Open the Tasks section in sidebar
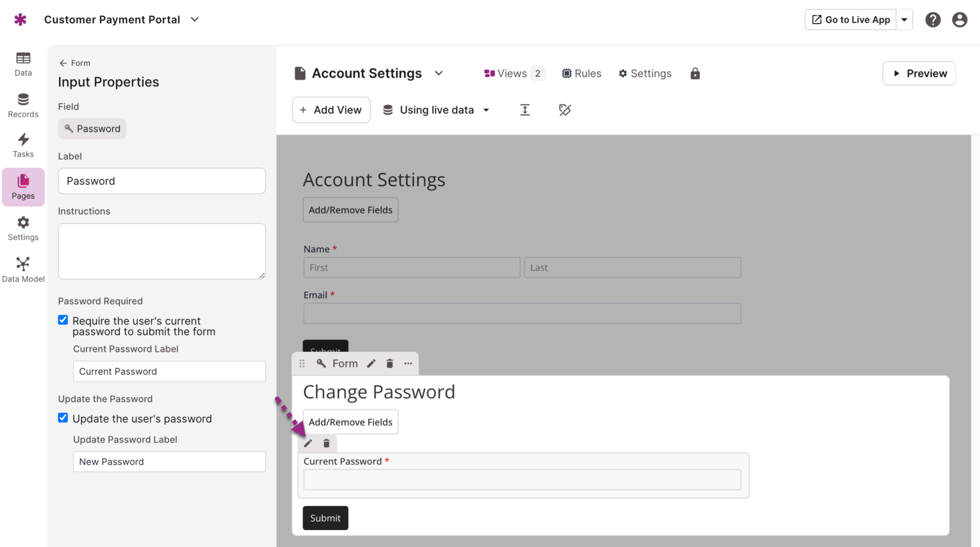This screenshot has width=980, height=547. click(23, 145)
